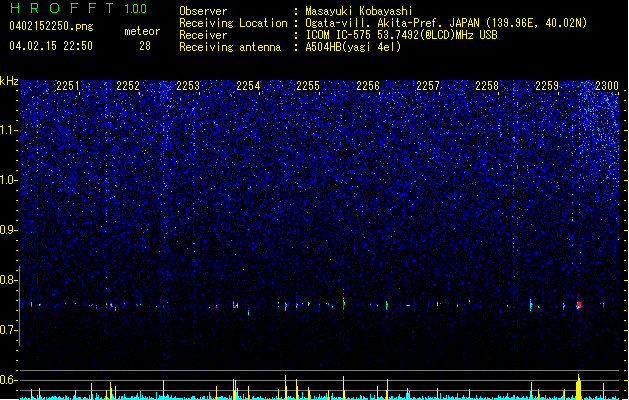629x400 pixels.
Task: Click the kHz axis unit label
Action: click(x=9, y=81)
